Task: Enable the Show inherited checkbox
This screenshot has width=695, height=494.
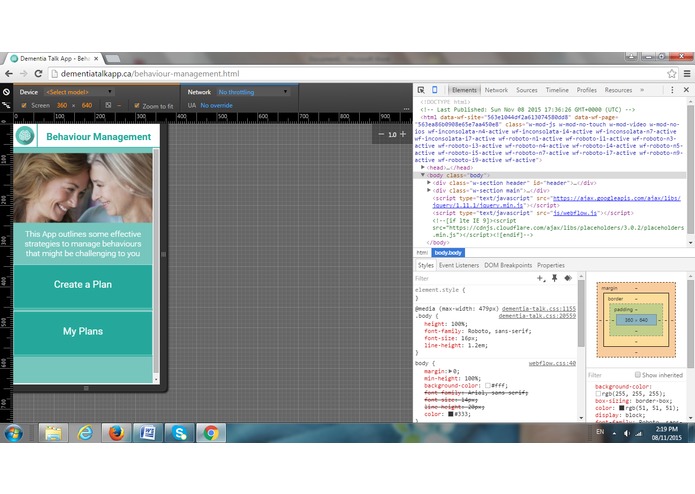Action: pos(637,375)
